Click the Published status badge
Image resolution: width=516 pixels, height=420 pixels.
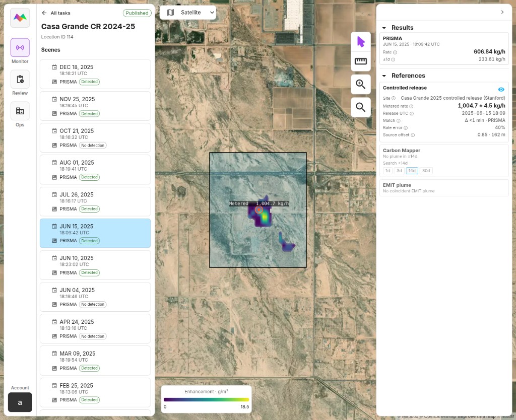click(x=137, y=13)
